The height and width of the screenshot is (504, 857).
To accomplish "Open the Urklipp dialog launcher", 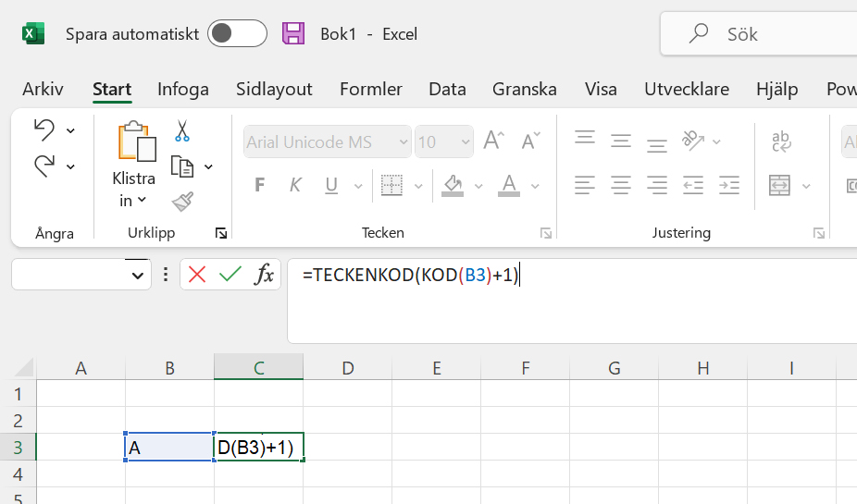I will point(221,234).
